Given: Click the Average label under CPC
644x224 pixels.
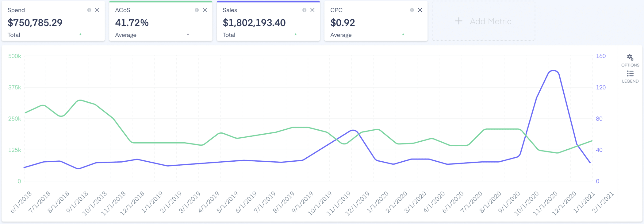Looking at the screenshot, I should tap(341, 35).
